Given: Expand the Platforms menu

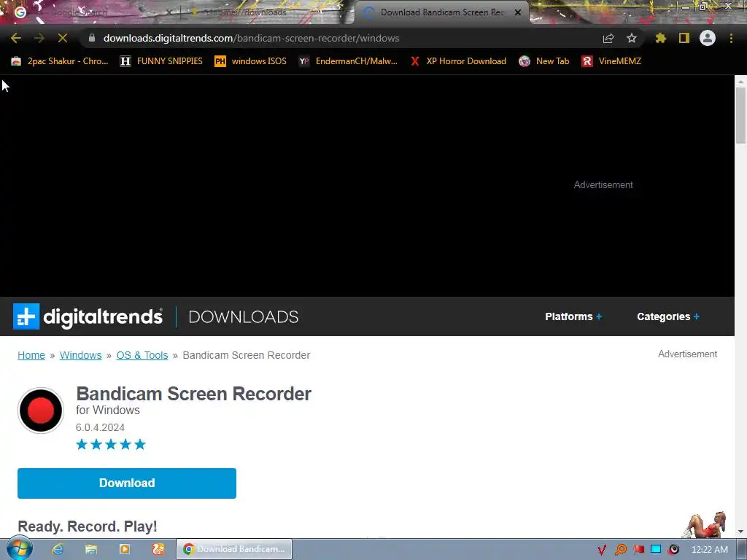Looking at the screenshot, I should (573, 316).
